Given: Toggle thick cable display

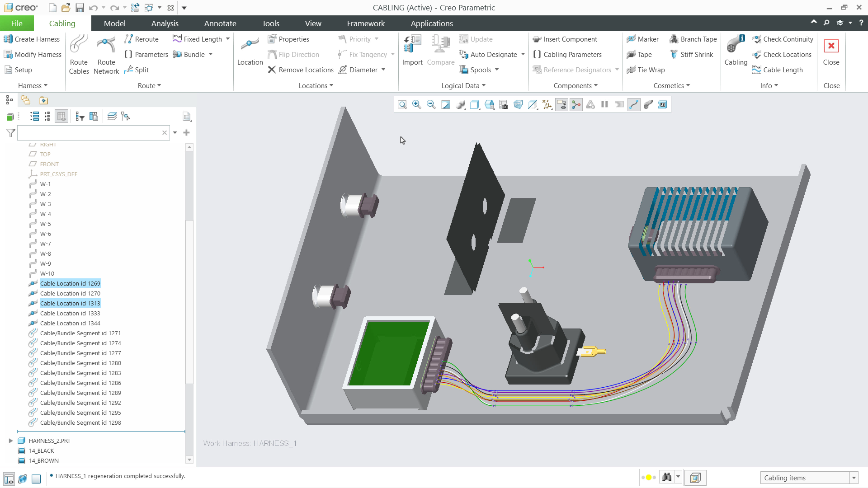Looking at the screenshot, I should (648, 105).
